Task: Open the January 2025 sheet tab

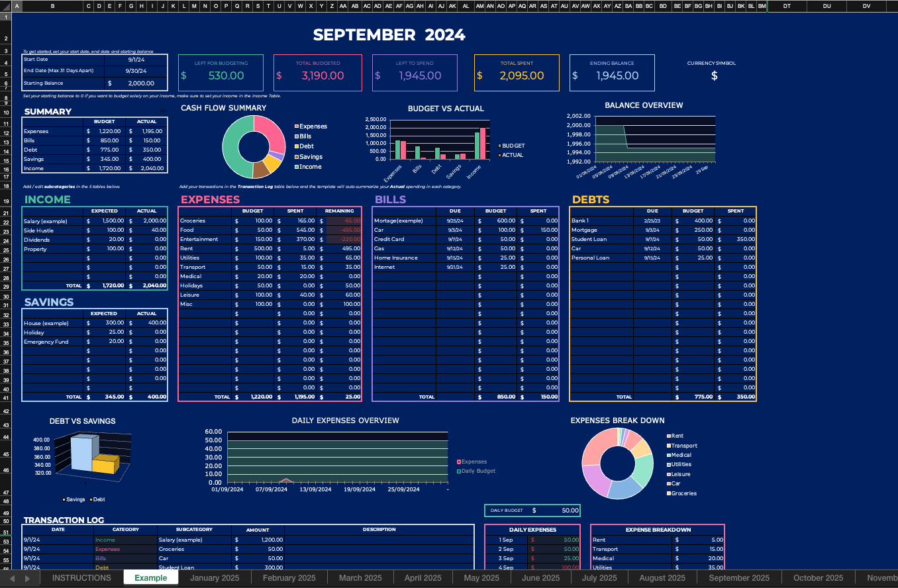Action: (215, 578)
